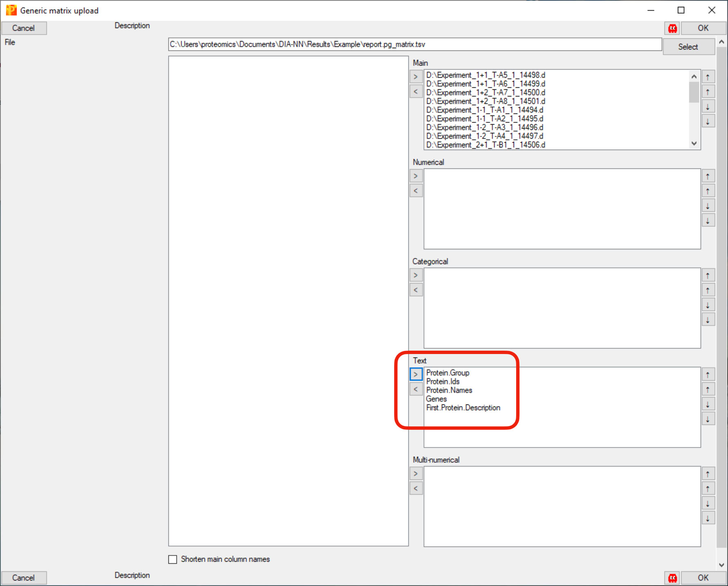Select Genes entry in Text list

click(x=436, y=399)
